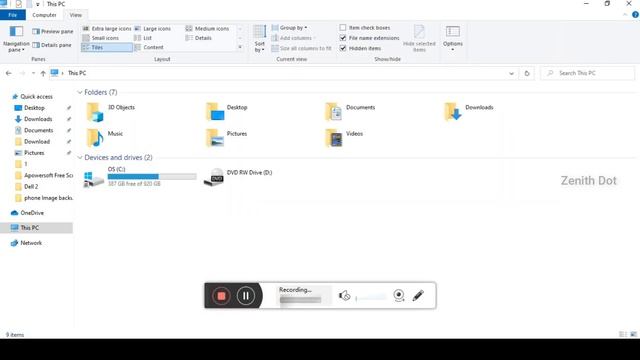The image size is (640, 360).
Task: Choose Large icons layout
Action: (153, 29)
